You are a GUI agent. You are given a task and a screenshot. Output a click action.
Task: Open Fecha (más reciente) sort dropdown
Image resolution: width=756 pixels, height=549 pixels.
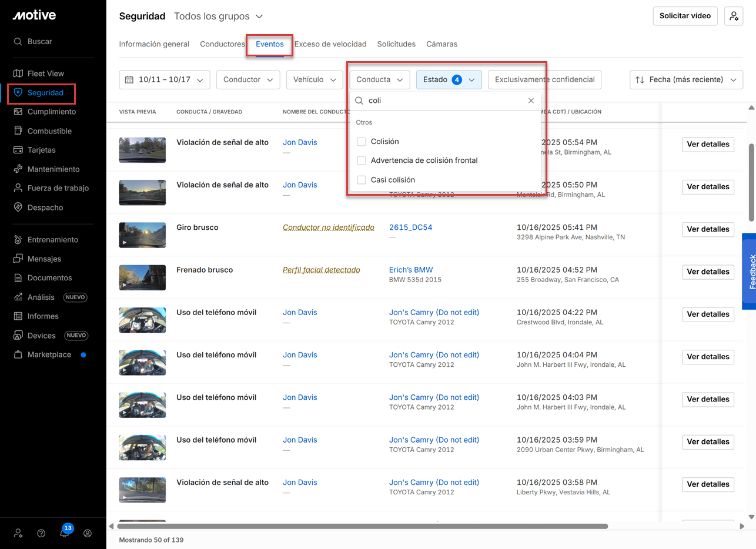pos(685,80)
